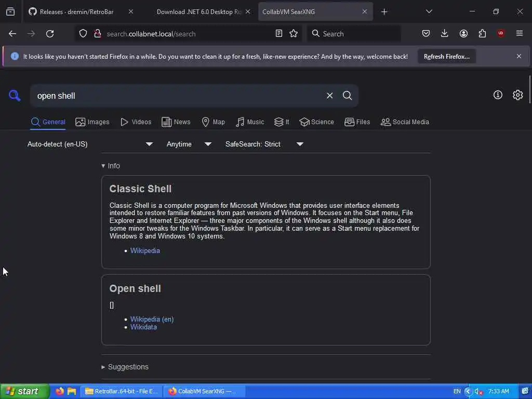
Task: Open the Anytime time range dropdown
Action: [x=189, y=144]
